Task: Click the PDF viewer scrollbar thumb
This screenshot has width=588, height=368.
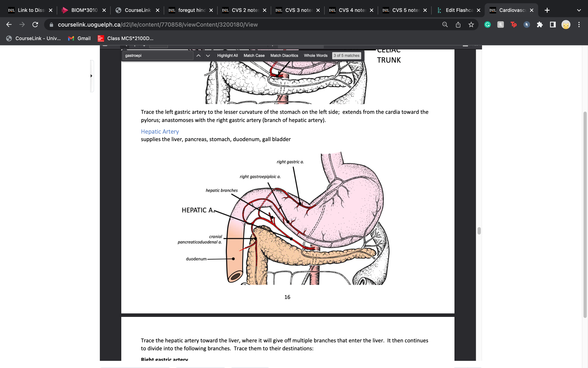Action: 479,231
